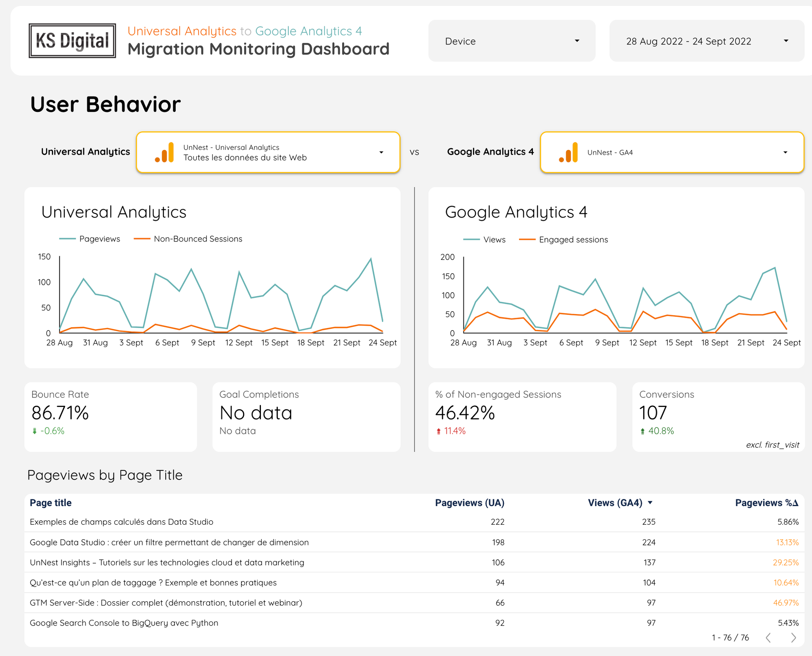Viewport: 812px width, 656px height.
Task: Click the 104 views cell
Action: pos(649,583)
